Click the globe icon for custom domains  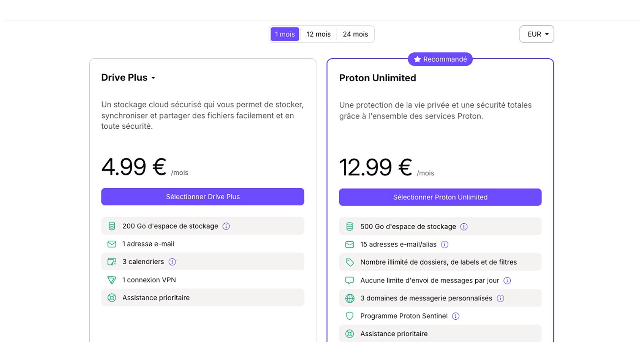click(350, 298)
